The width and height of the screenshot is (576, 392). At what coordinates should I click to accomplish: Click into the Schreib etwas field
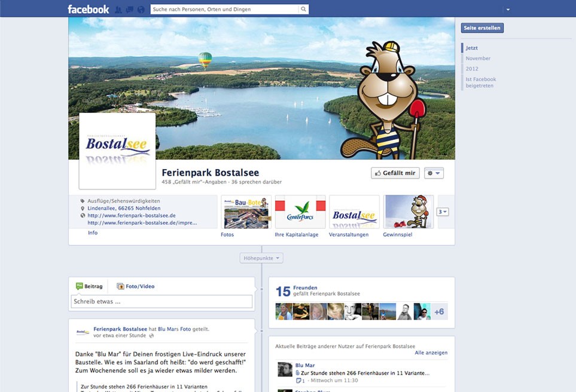[161, 301]
